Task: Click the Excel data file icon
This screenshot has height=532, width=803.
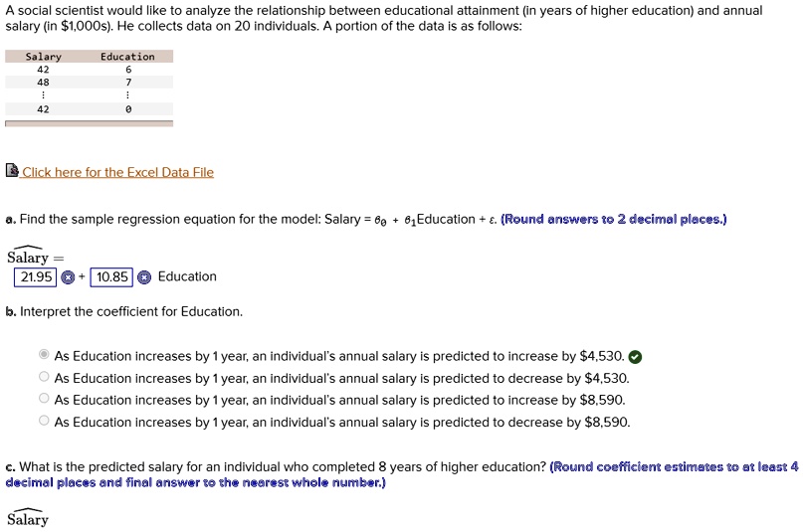Action: (12, 171)
